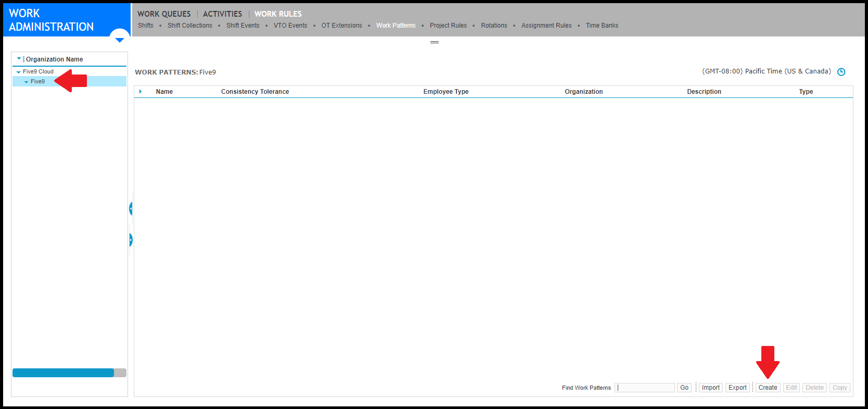
Task: Sort by the Organization column header
Action: point(584,92)
